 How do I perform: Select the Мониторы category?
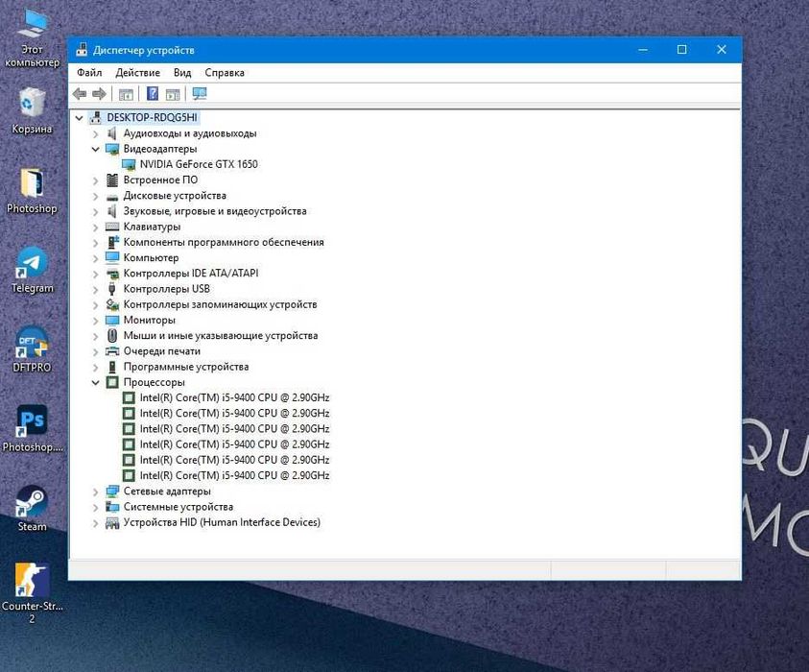[x=149, y=320]
